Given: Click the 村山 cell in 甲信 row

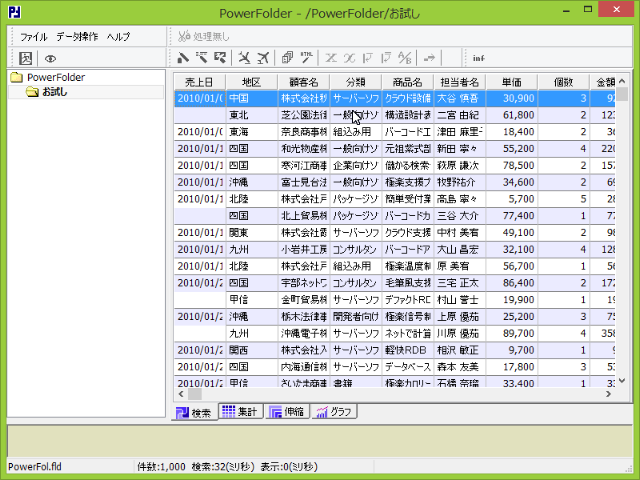Looking at the screenshot, I should tap(460, 300).
